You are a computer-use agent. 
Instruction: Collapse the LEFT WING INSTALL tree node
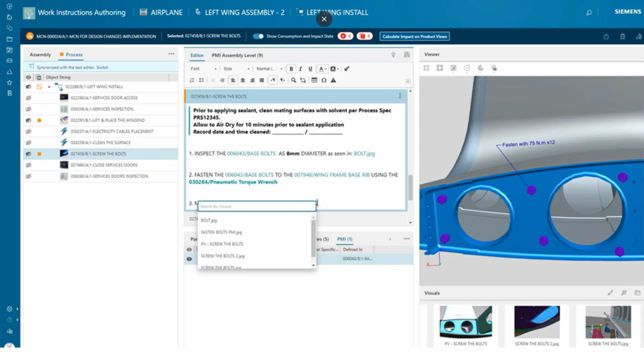point(49,87)
